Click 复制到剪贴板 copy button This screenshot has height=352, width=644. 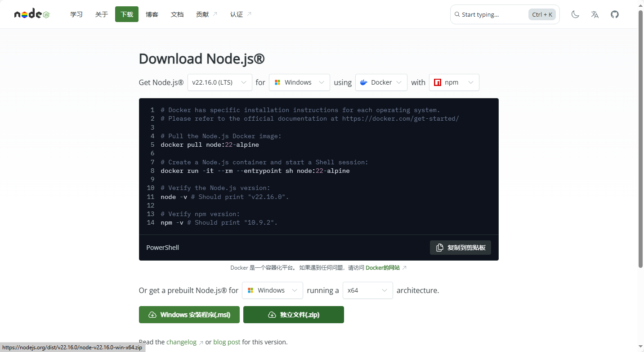[x=461, y=248]
